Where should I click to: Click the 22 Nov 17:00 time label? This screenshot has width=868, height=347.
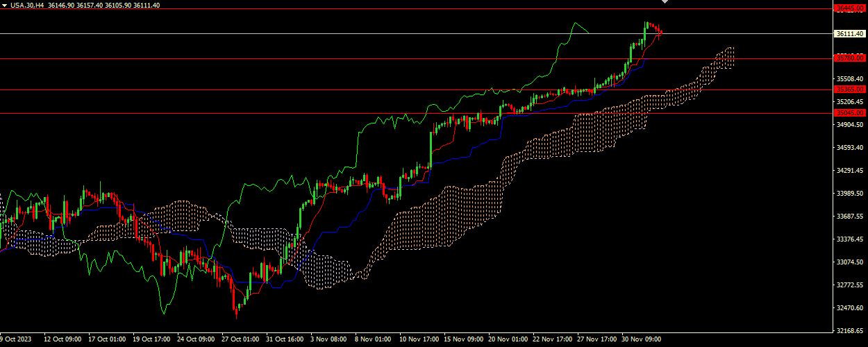pyautogui.click(x=552, y=340)
